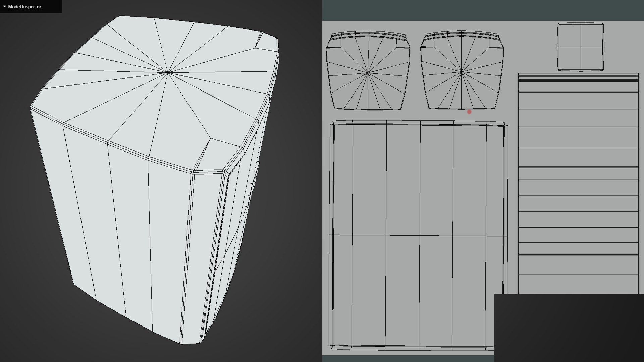
Task: Click the Model Inspector title label
Action: [24, 7]
